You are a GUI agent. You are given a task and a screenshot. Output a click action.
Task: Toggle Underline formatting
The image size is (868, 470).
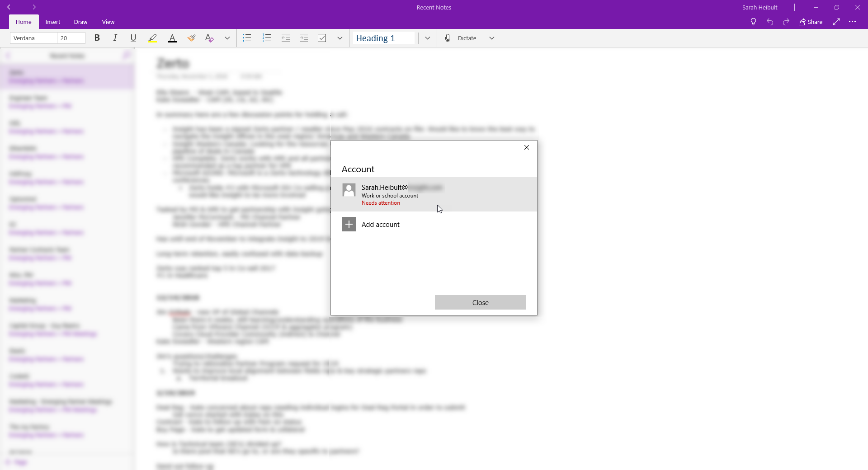coord(133,38)
